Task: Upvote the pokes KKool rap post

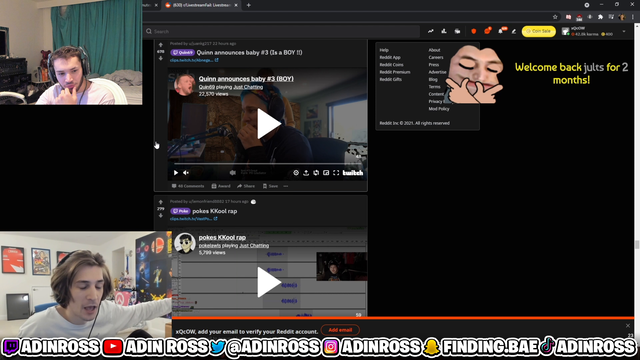Action: pyautogui.click(x=160, y=202)
